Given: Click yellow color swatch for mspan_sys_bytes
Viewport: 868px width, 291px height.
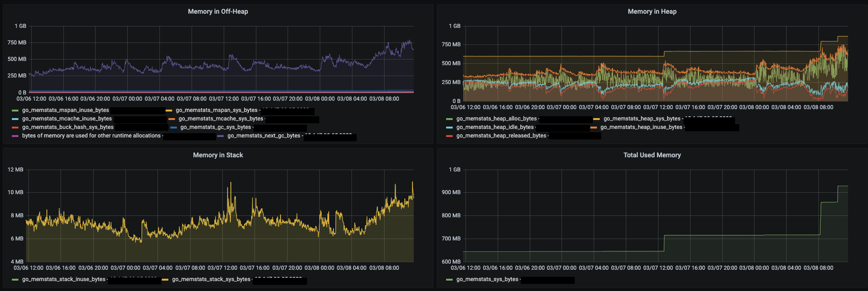Looking at the screenshot, I should 169,111.
